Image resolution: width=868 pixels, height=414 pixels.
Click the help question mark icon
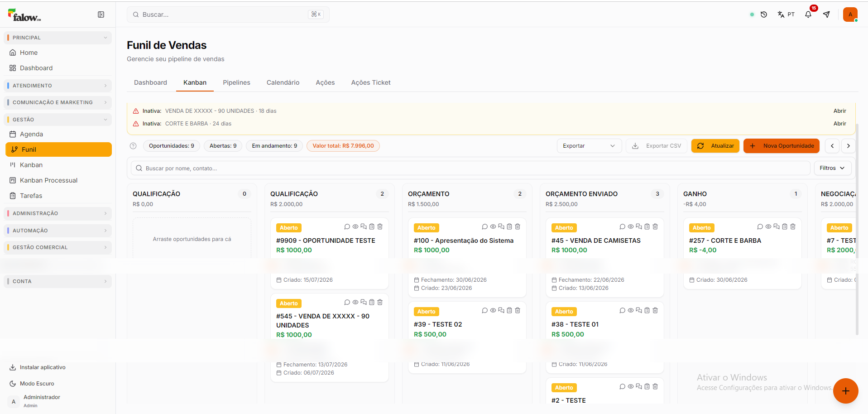click(x=133, y=146)
